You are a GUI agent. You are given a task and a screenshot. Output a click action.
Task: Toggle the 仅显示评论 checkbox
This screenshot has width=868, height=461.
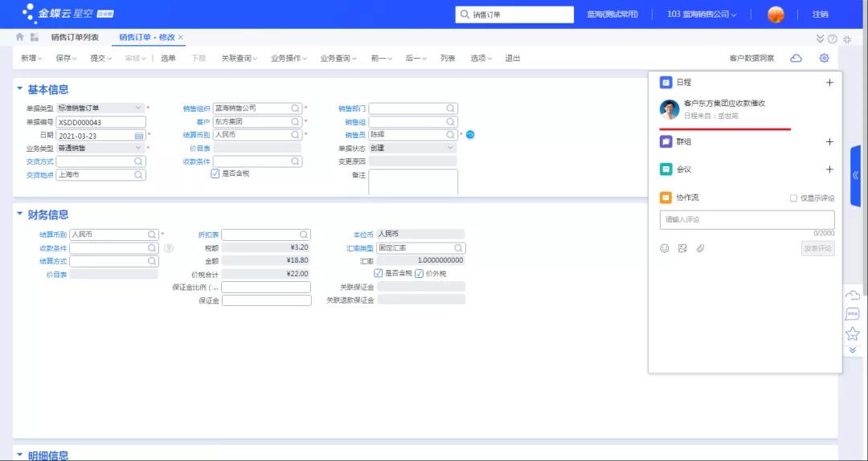pos(794,198)
